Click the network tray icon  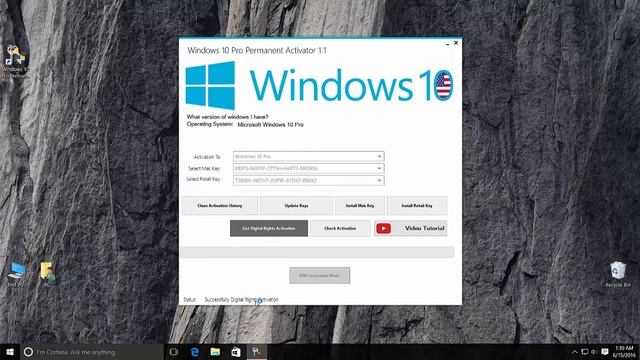click(584, 352)
